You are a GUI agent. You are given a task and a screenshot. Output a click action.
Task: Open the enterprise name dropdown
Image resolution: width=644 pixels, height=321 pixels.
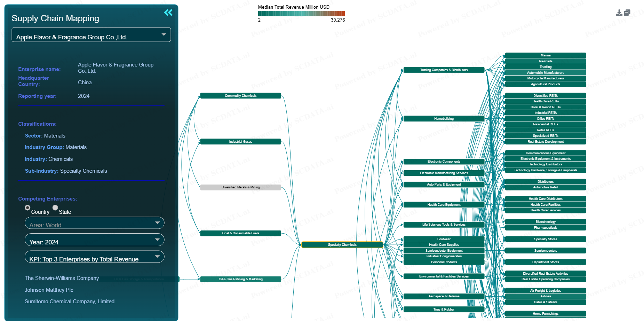coord(91,35)
